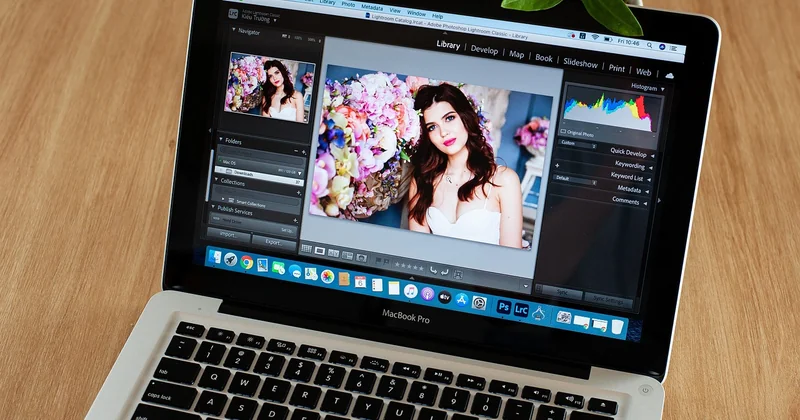Expand the Comments panel
The height and width of the screenshot is (420, 800).
pyautogui.click(x=645, y=203)
